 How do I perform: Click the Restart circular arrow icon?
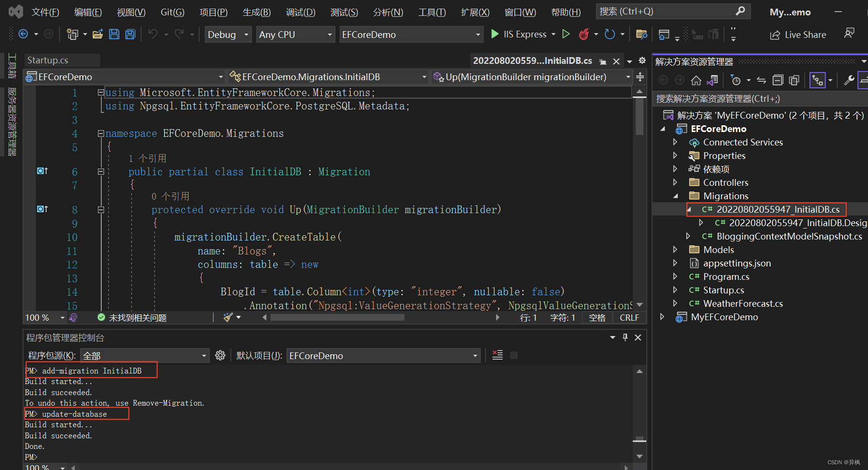coord(610,34)
